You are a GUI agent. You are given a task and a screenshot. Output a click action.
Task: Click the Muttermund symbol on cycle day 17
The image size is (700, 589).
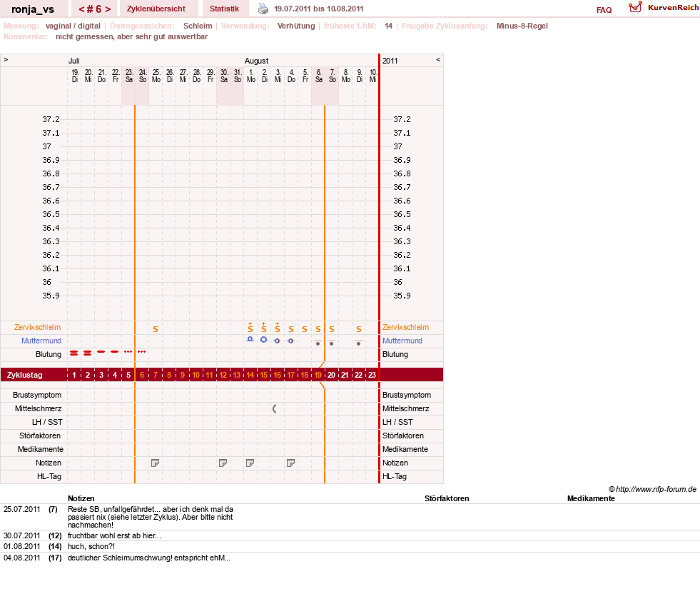click(290, 341)
